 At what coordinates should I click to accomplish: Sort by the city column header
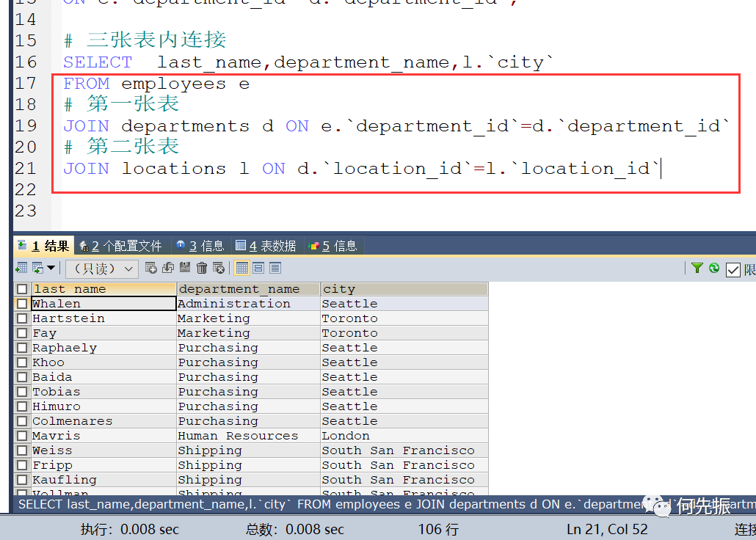click(x=404, y=289)
